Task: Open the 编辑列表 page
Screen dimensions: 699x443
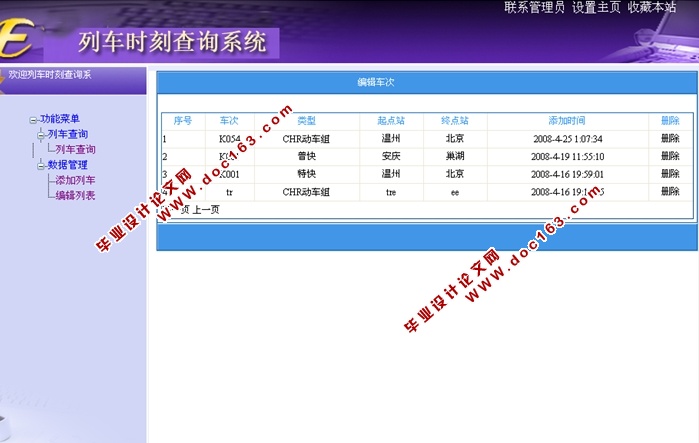Action: [x=75, y=195]
